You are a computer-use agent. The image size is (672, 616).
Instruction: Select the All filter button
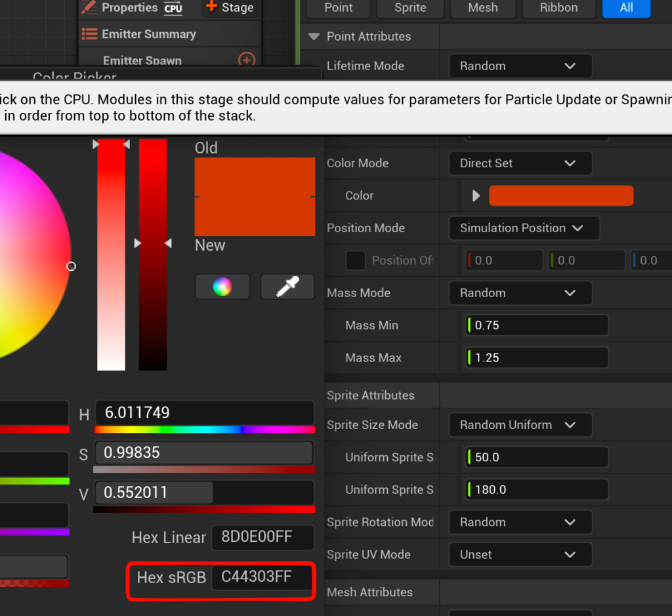[626, 8]
